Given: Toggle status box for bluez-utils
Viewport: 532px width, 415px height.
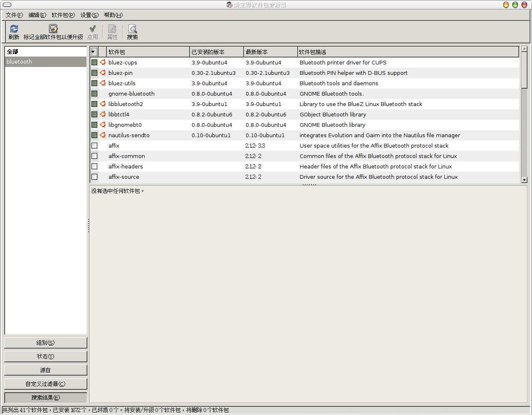Looking at the screenshot, I should pos(94,83).
